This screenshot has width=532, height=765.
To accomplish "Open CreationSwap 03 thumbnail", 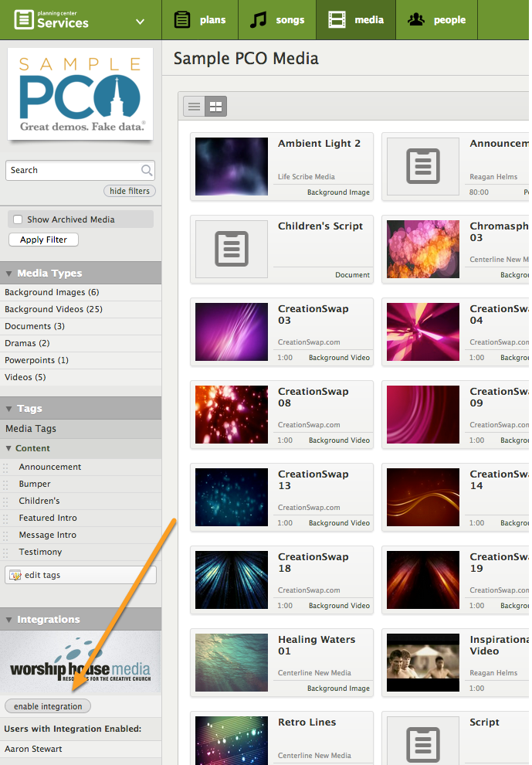I will point(232,331).
